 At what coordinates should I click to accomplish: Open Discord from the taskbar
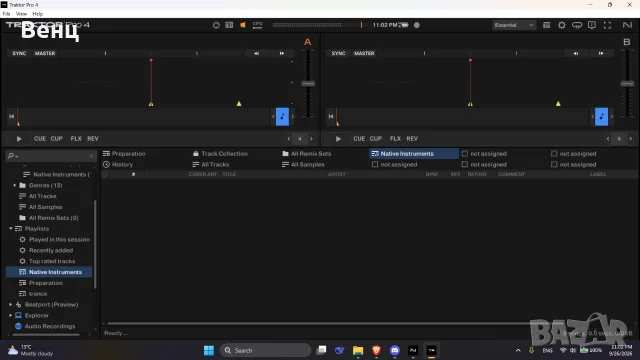(x=395, y=350)
